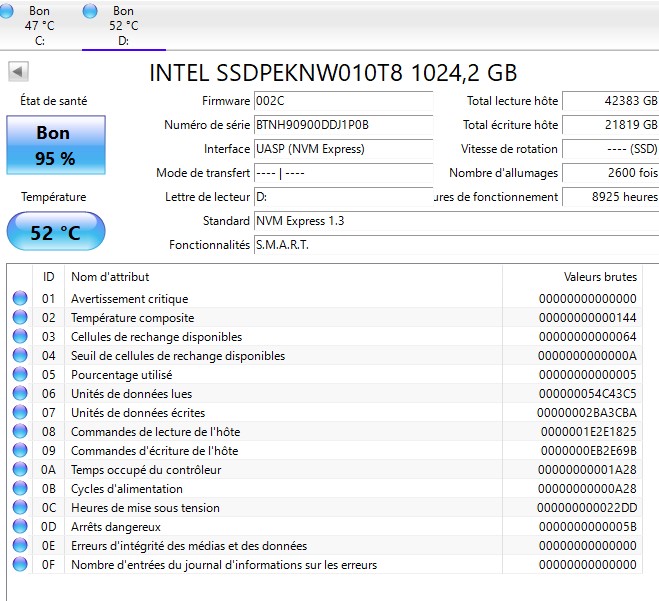Select Erreurs d'intégrité des médias et des données
Image resolution: width=659 pixels, height=601 pixels.
click(x=189, y=546)
